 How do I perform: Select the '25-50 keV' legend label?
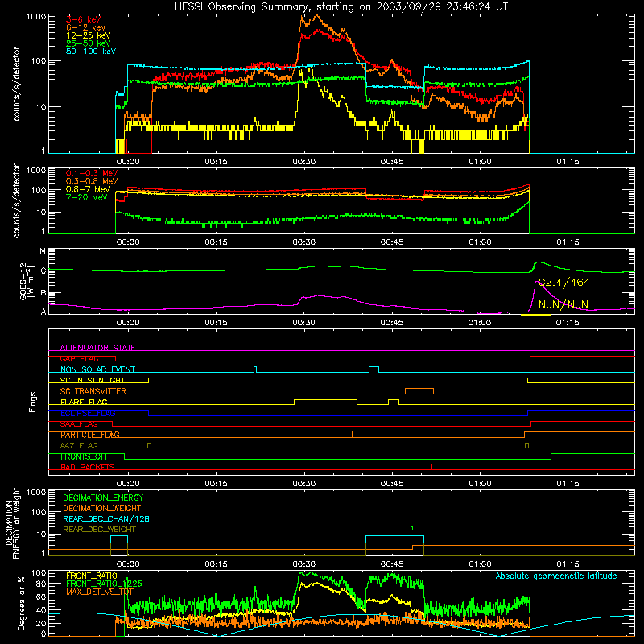click(89, 43)
